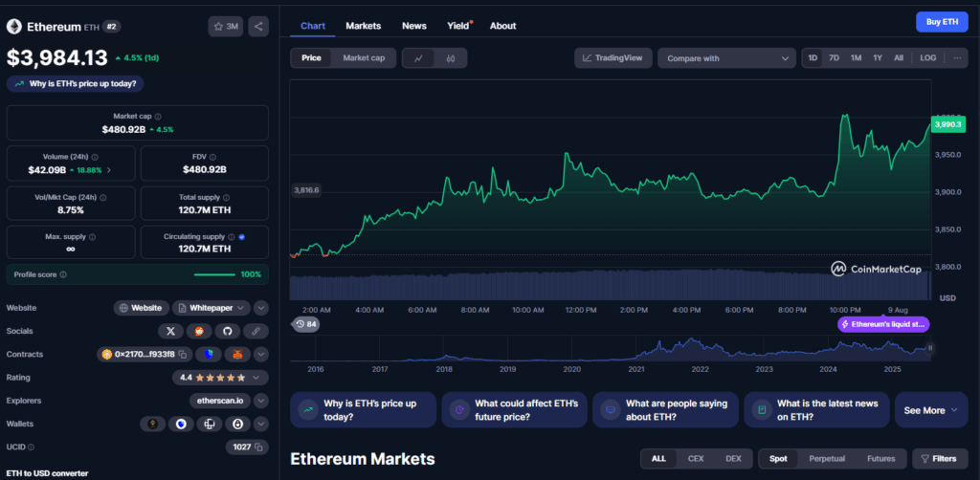Select the Price chart toggle

click(311, 58)
